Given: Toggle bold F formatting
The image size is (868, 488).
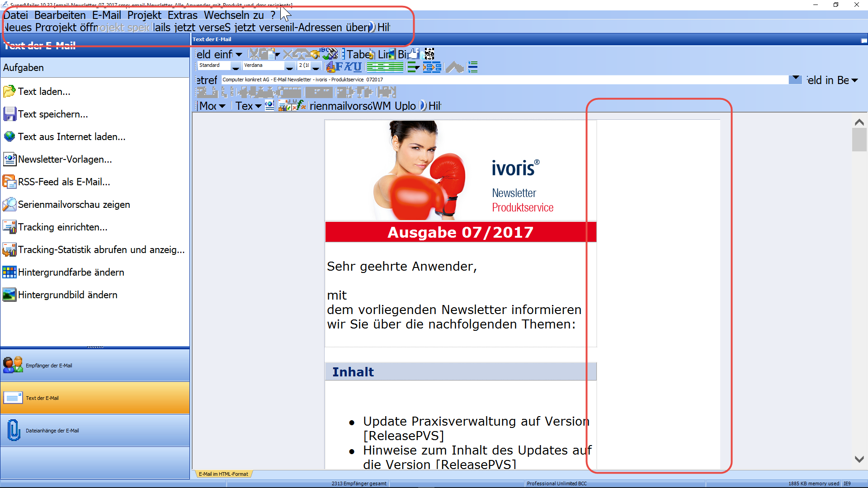Looking at the screenshot, I should (339, 67).
